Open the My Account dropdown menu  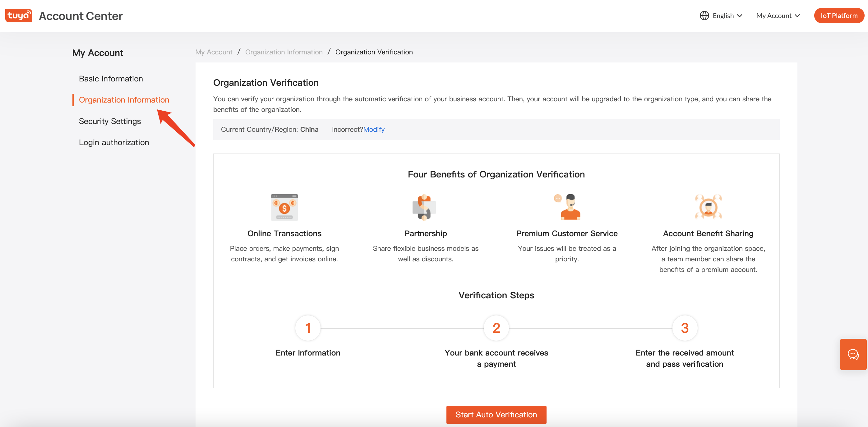[778, 16]
